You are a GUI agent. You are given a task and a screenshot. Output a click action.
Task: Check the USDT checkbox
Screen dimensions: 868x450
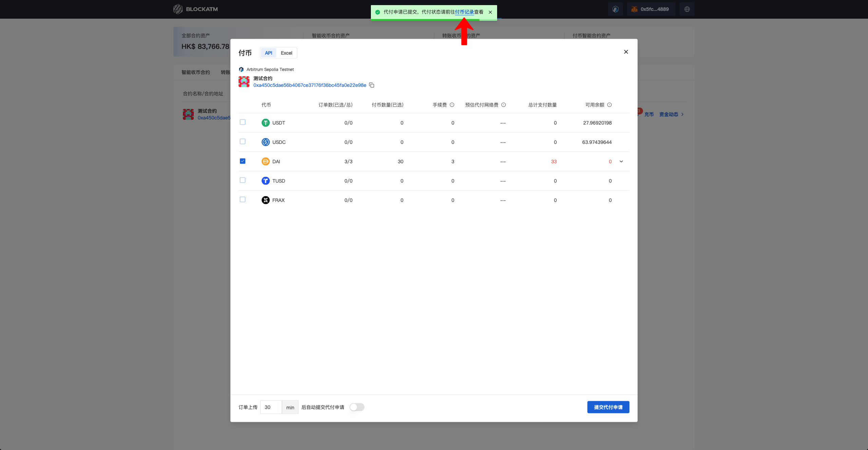click(x=243, y=122)
